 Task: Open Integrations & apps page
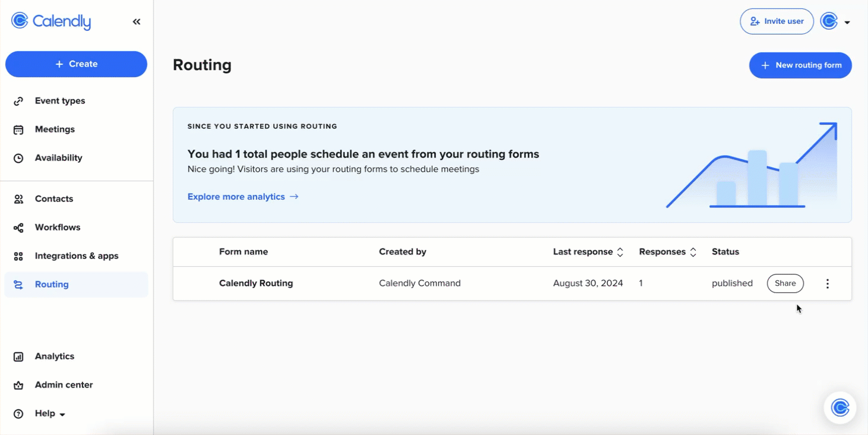76,256
